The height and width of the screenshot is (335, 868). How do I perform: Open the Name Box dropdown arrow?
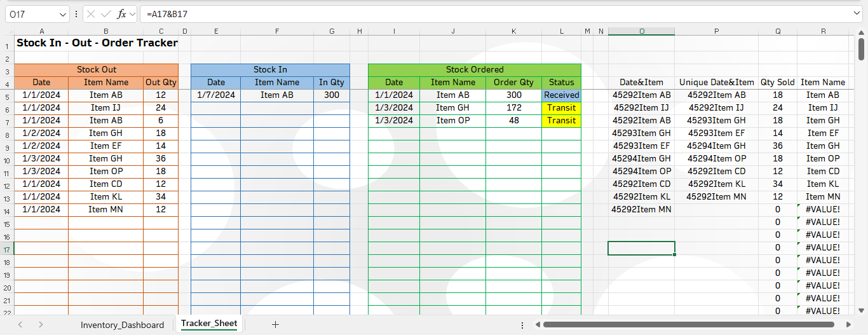62,14
